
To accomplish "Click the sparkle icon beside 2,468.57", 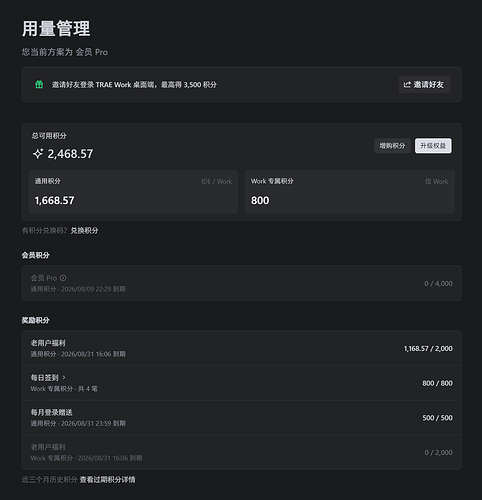I will point(38,154).
